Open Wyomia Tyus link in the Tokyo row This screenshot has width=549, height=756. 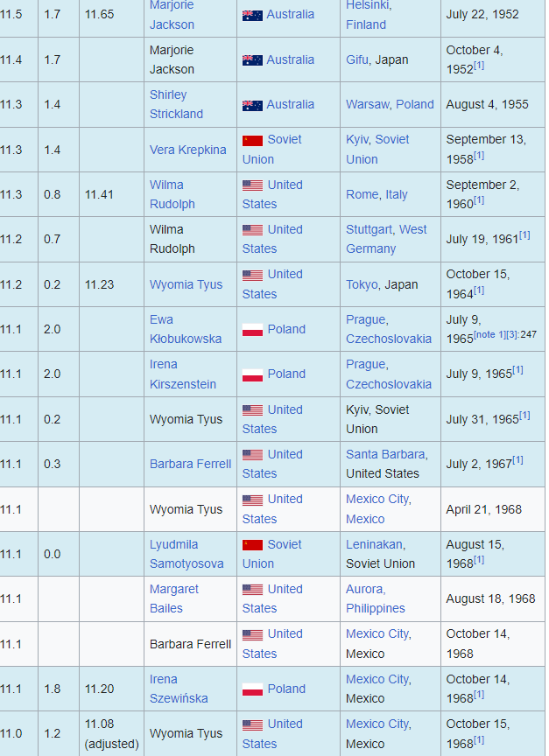click(x=186, y=284)
